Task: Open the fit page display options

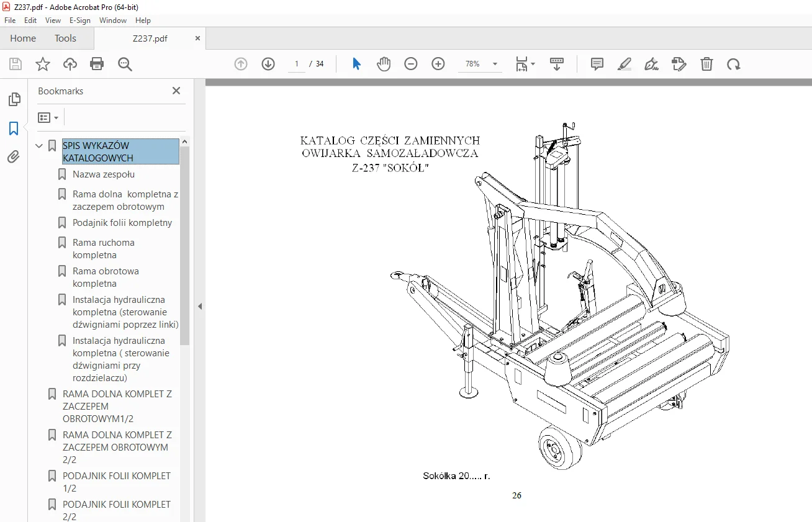Action: tap(525, 64)
